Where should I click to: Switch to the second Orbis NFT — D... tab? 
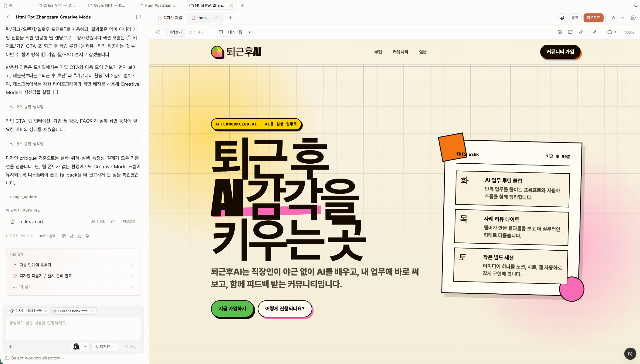coord(107,5)
